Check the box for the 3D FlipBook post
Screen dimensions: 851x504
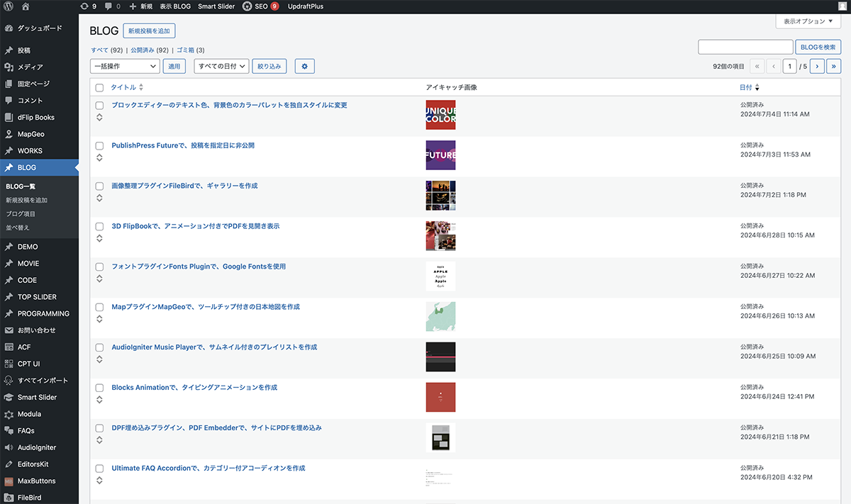99,227
